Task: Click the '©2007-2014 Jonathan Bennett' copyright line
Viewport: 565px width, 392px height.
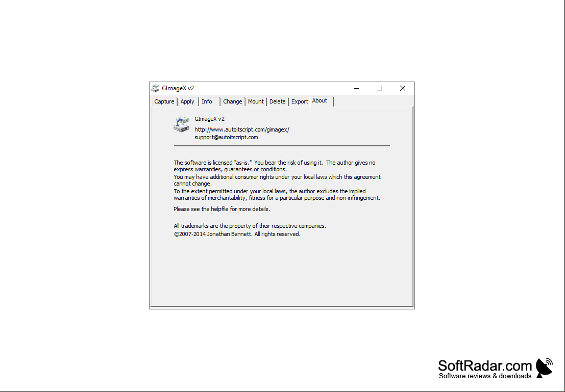Action: (x=237, y=234)
